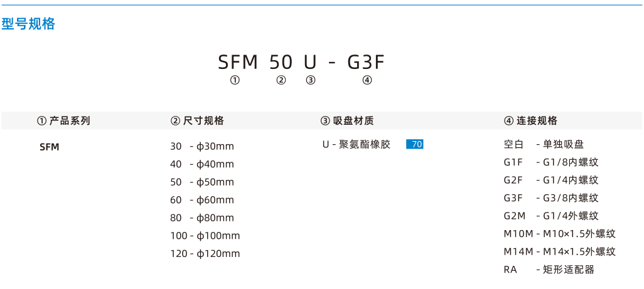This screenshot has height=289, width=644.
Task: Click the 型号规格 section heading
Action: pyautogui.click(x=28, y=24)
